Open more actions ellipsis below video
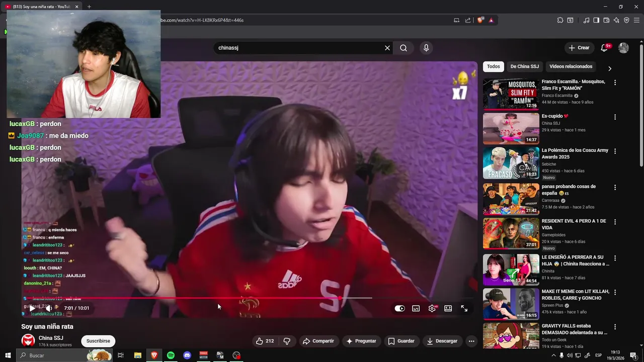 471,341
